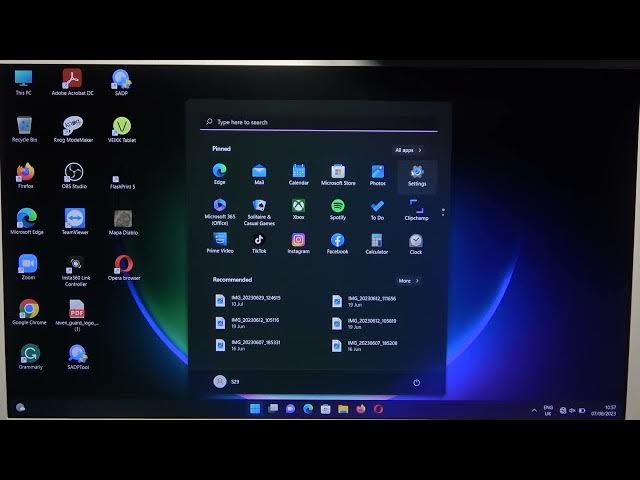The height and width of the screenshot is (480, 640).
Task: Open the Clock app
Action: (416, 244)
